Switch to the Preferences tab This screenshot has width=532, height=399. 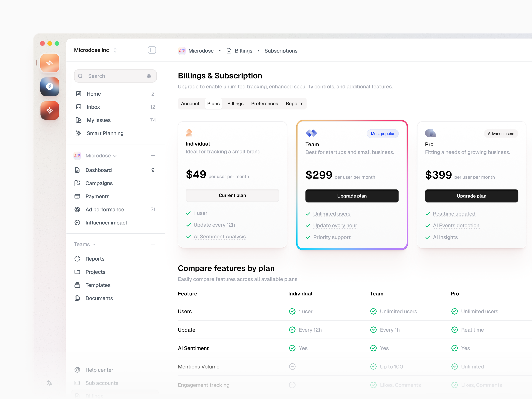click(265, 104)
